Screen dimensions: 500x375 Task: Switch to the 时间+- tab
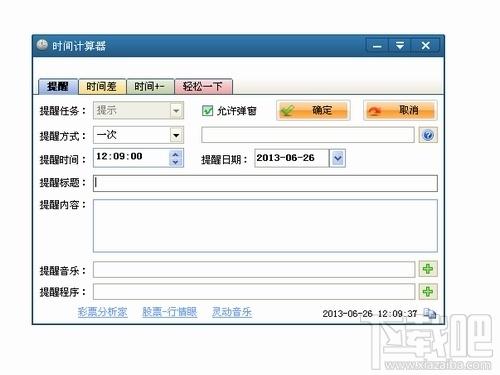(x=149, y=87)
